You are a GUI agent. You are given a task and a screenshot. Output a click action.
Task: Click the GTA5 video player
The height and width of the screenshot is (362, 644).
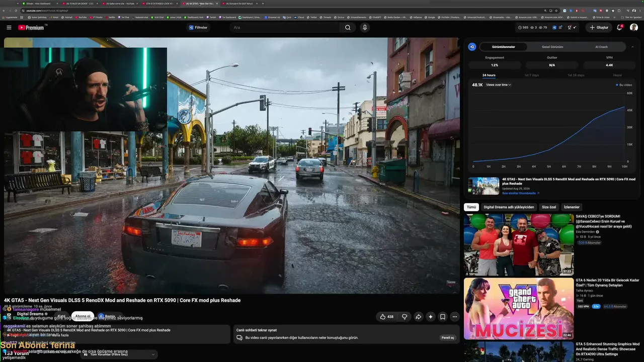coord(231,165)
